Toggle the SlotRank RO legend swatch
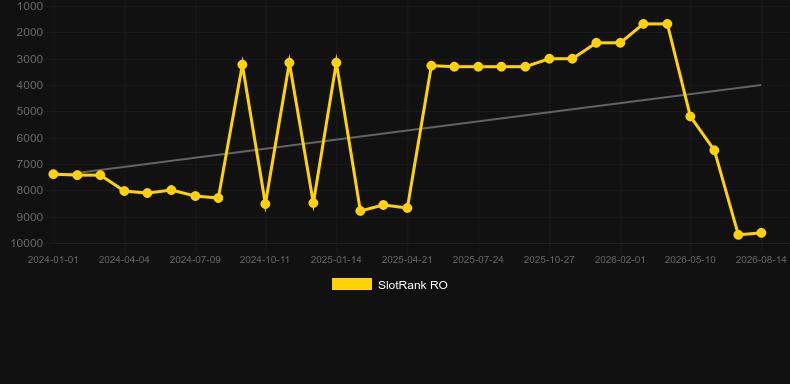The image size is (790, 384). coord(352,285)
